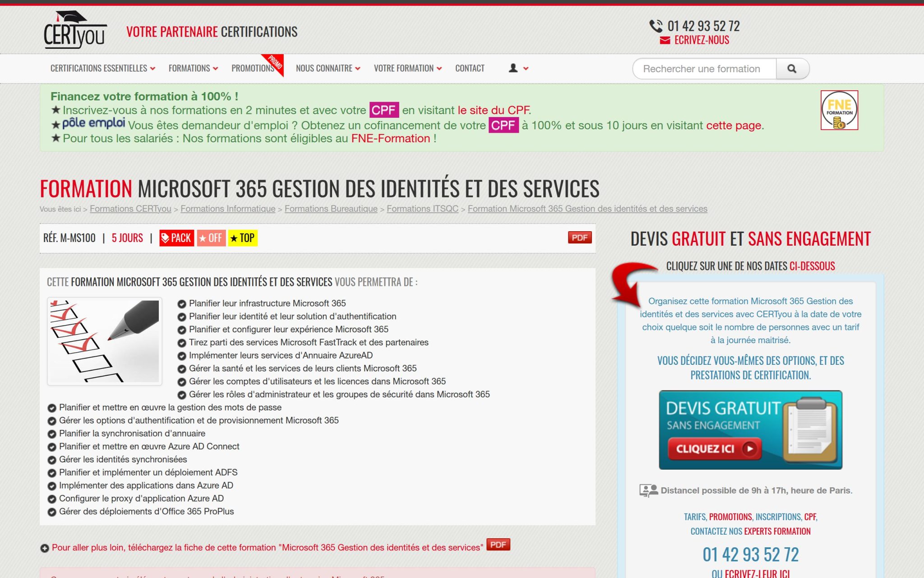Click 'CONTACTEZ NOS EXPERTS FORMATION' link

tap(750, 531)
